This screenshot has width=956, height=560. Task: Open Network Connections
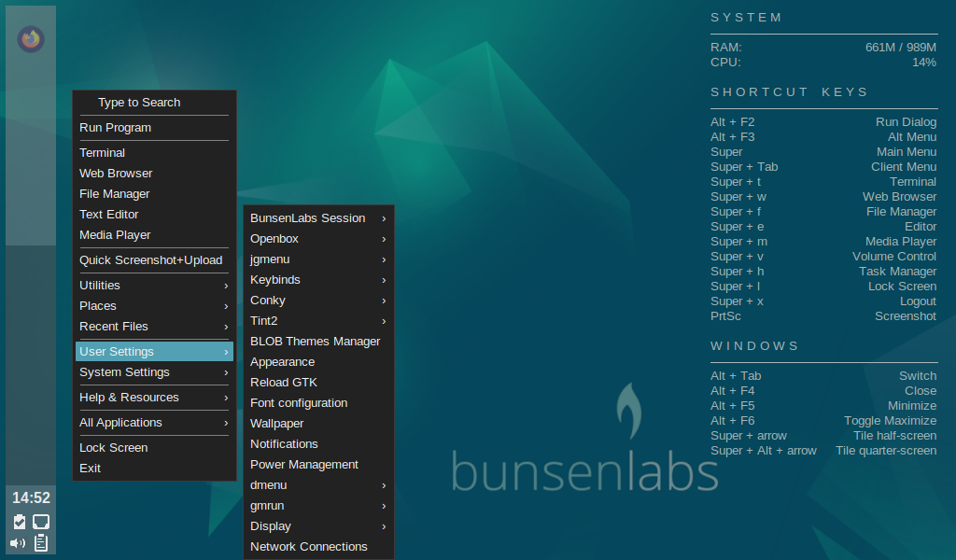pyautogui.click(x=318, y=547)
